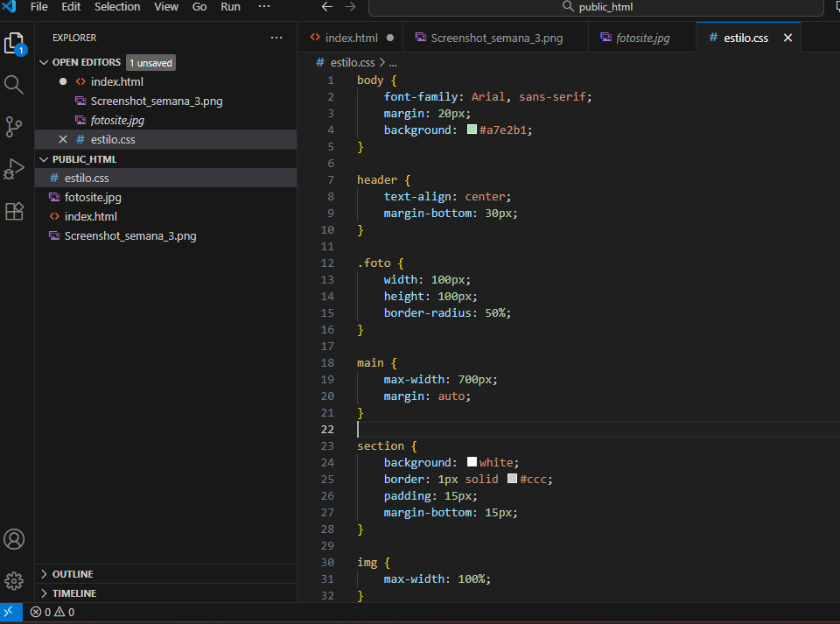Switch to the index.html editor tab
The height and width of the screenshot is (624, 840).
[351, 38]
